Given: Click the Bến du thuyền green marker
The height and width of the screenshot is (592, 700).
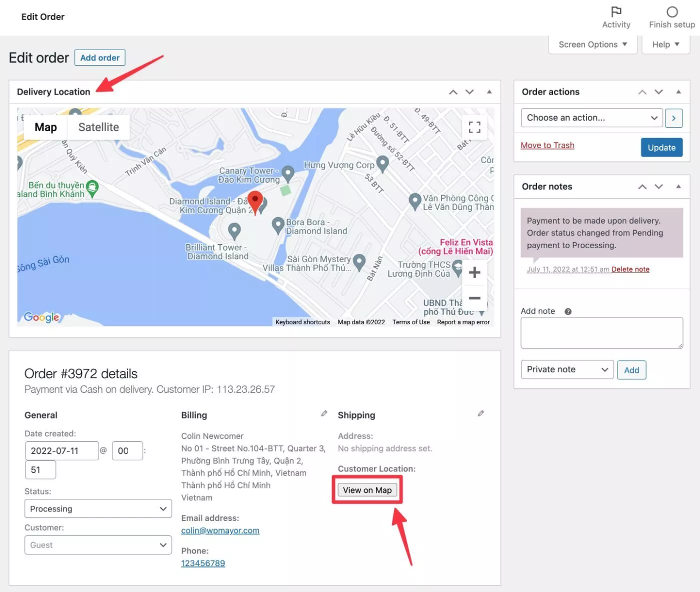Looking at the screenshot, I should click(x=92, y=188).
